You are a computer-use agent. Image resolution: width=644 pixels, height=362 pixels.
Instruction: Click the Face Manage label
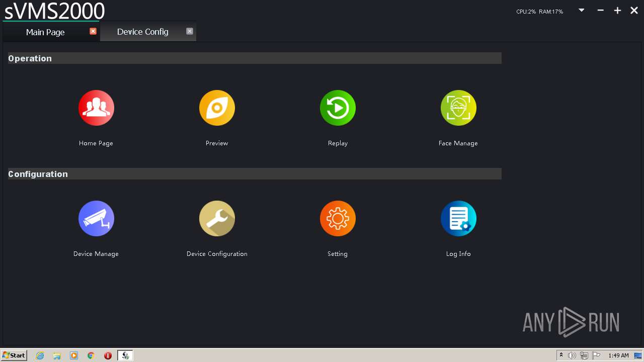point(458,143)
